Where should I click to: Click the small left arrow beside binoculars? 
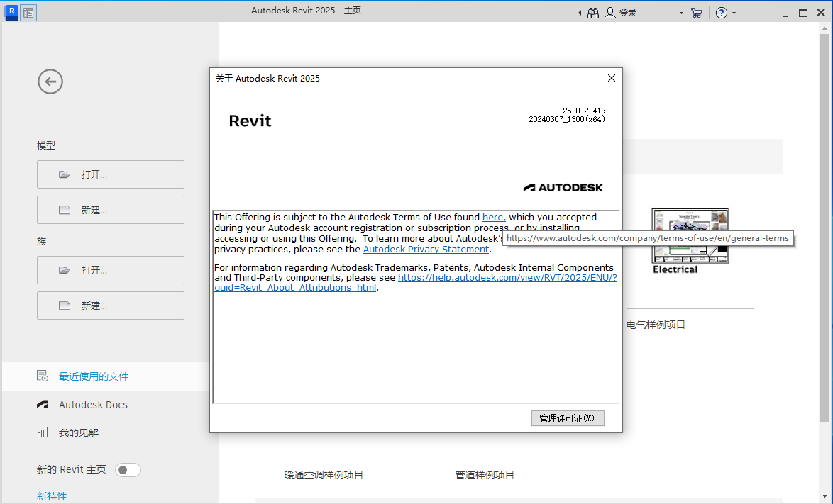point(580,13)
